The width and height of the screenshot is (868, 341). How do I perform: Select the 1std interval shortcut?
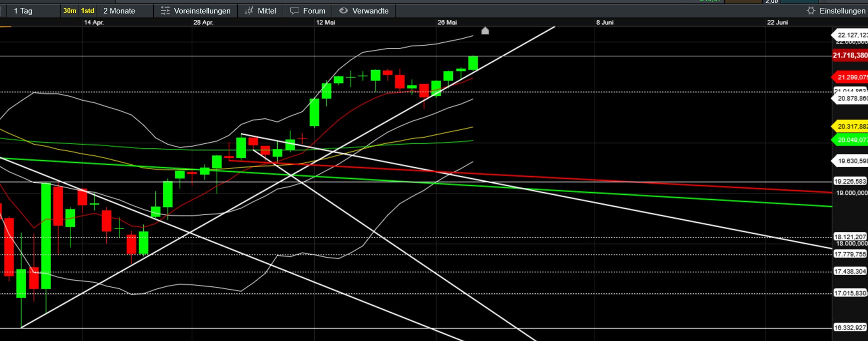(x=87, y=10)
